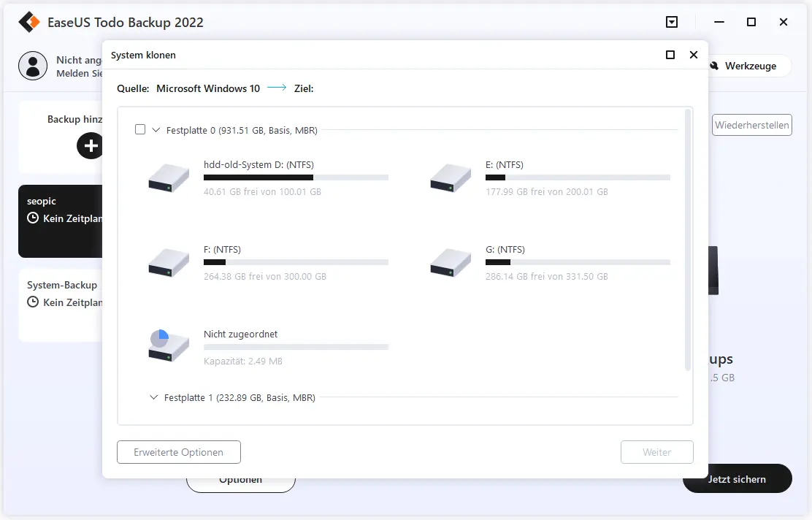Click '40.61 GB frei von 100.01 GB' text
This screenshot has width=812, height=520.
point(263,191)
